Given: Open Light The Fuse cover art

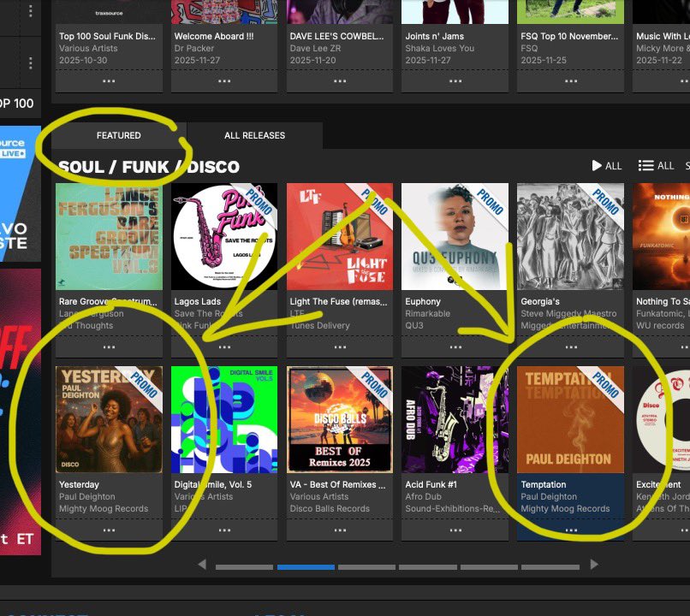Looking at the screenshot, I should click(x=340, y=236).
